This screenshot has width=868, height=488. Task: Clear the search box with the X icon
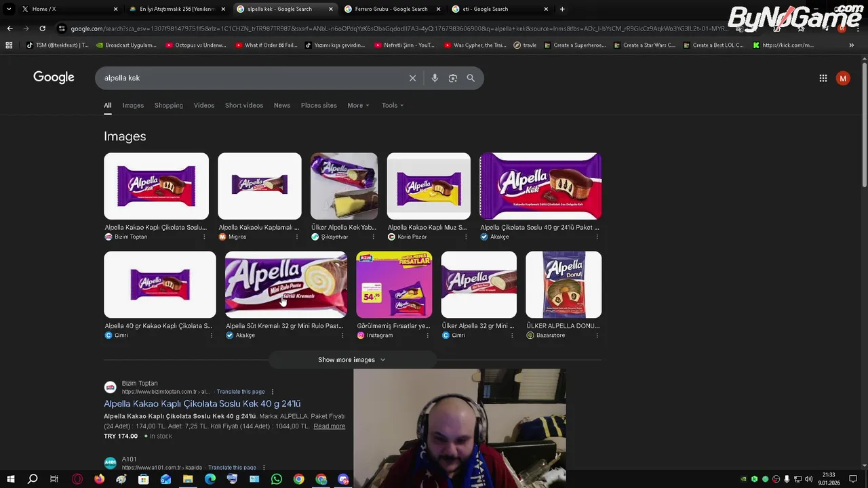click(412, 78)
